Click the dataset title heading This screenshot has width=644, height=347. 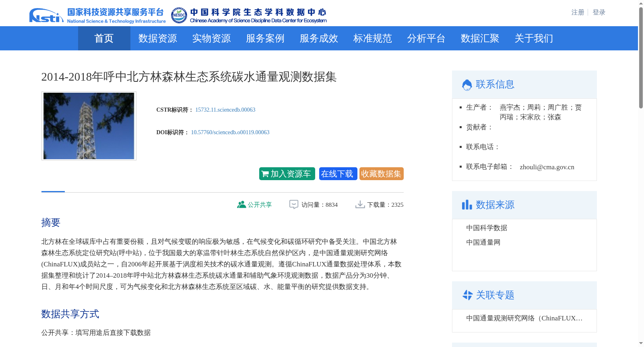[x=189, y=77]
